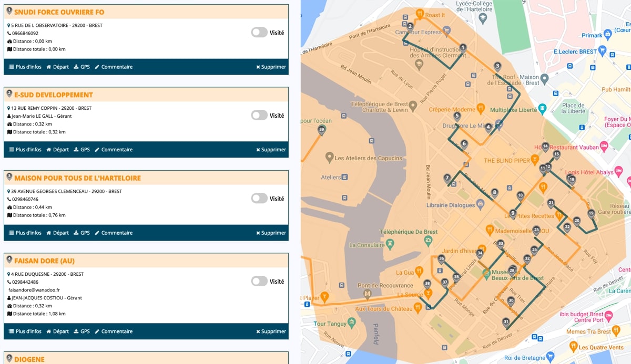Enable Visité switch for E-SUD DEVELOPPEMENT
This screenshot has width=631, height=364.
[x=259, y=116]
